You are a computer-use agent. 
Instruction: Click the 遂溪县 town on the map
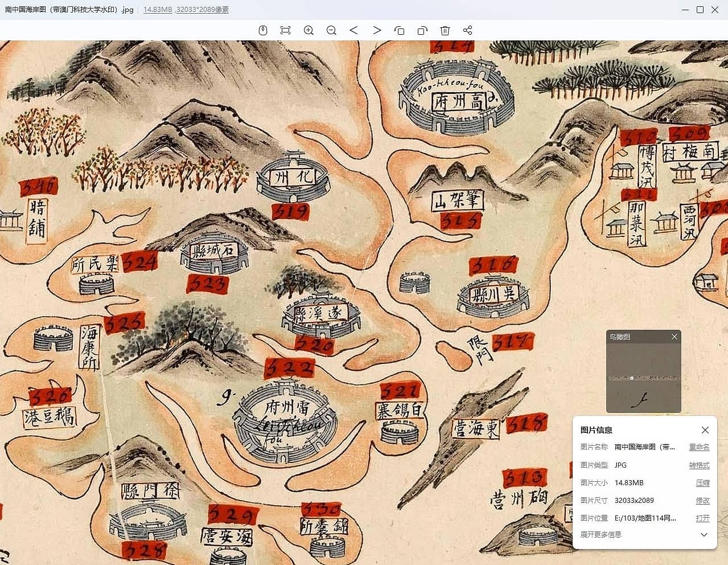pos(320,317)
